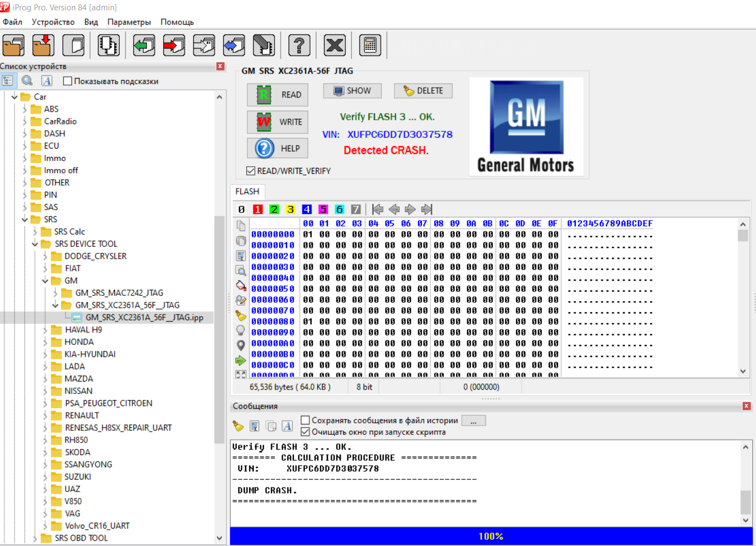Click the SHOW button

(352, 90)
